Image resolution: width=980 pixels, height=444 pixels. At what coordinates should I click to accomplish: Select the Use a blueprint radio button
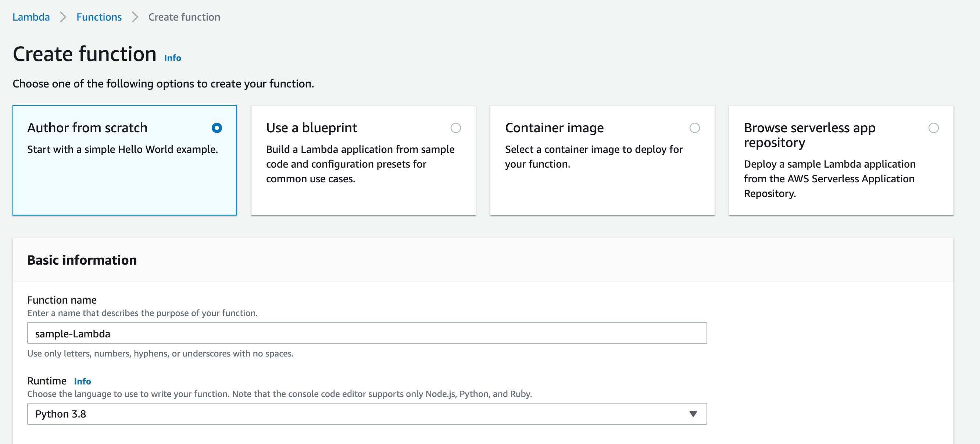click(455, 128)
